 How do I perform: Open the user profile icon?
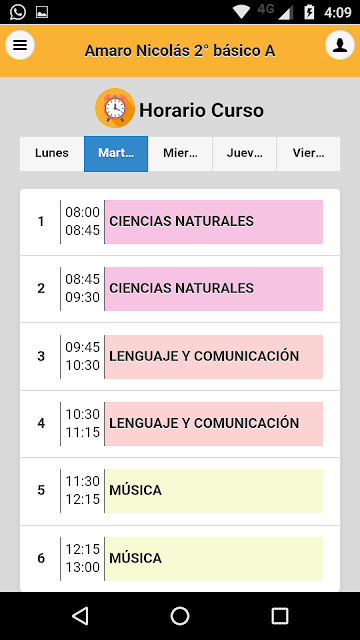tap(340, 45)
